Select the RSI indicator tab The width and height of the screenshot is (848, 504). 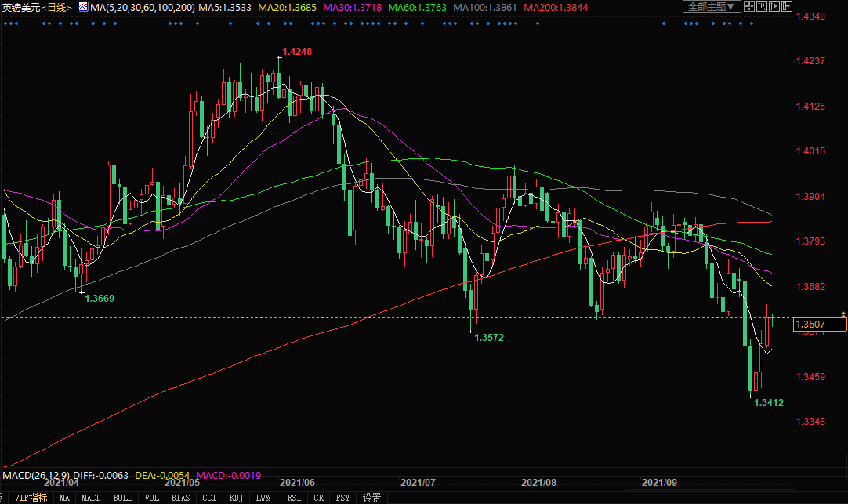(294, 498)
